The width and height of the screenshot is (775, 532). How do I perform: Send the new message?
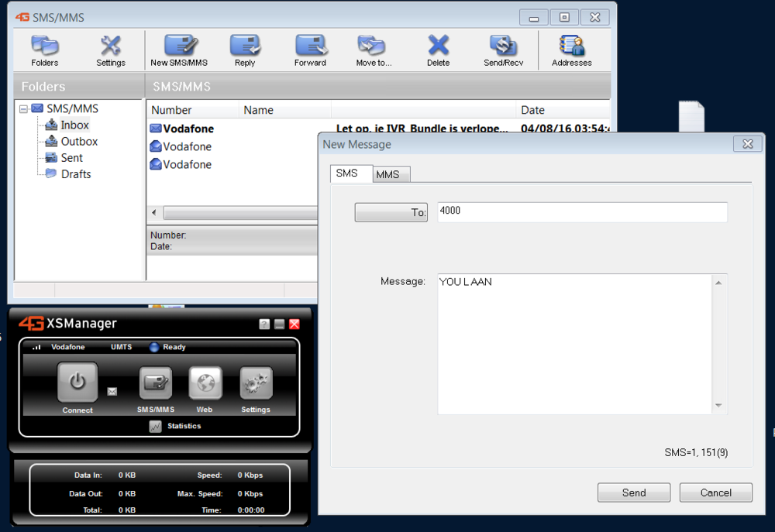tap(634, 493)
